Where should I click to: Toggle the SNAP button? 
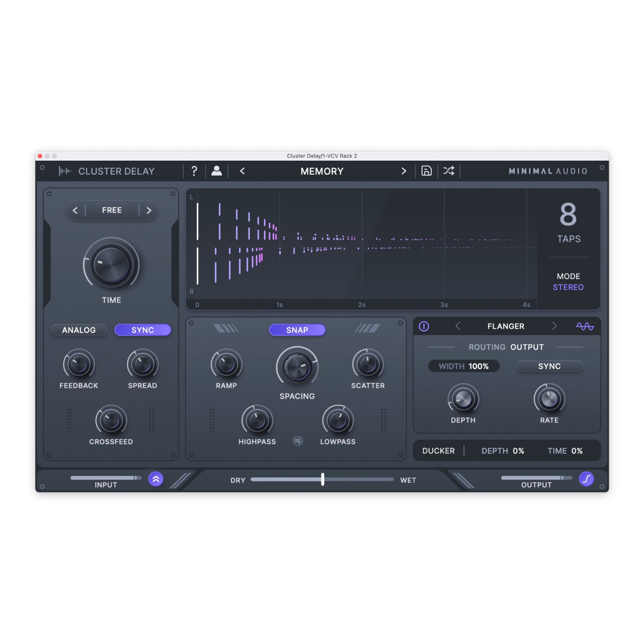pos(297,330)
